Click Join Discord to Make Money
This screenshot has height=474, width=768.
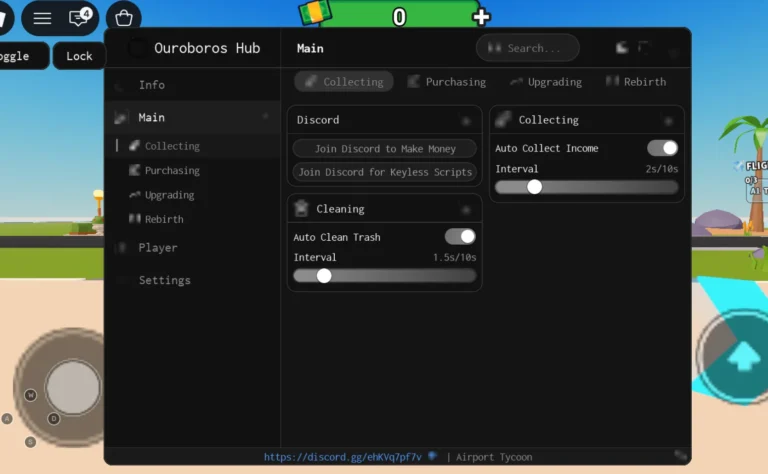coord(384,148)
